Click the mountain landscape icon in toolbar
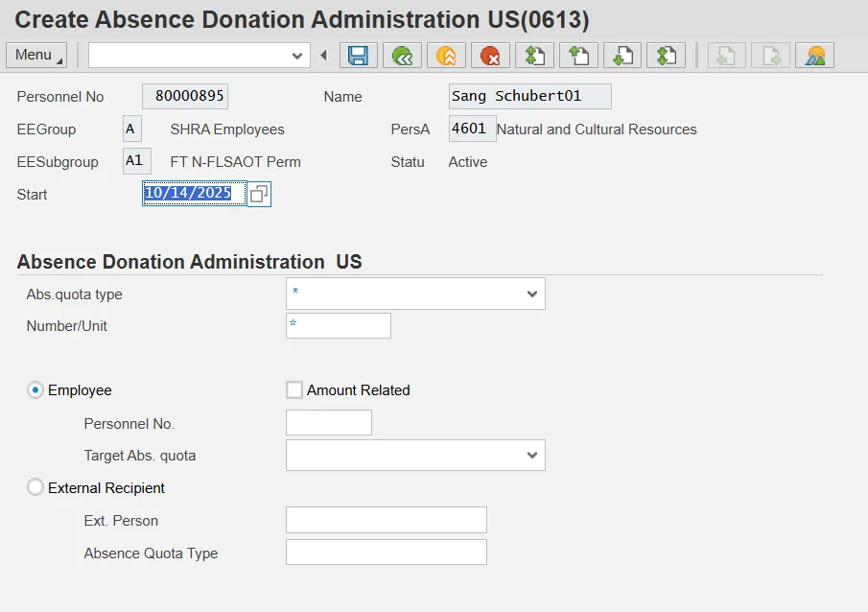Viewport: 868px width, 612px height. pyautogui.click(x=814, y=56)
